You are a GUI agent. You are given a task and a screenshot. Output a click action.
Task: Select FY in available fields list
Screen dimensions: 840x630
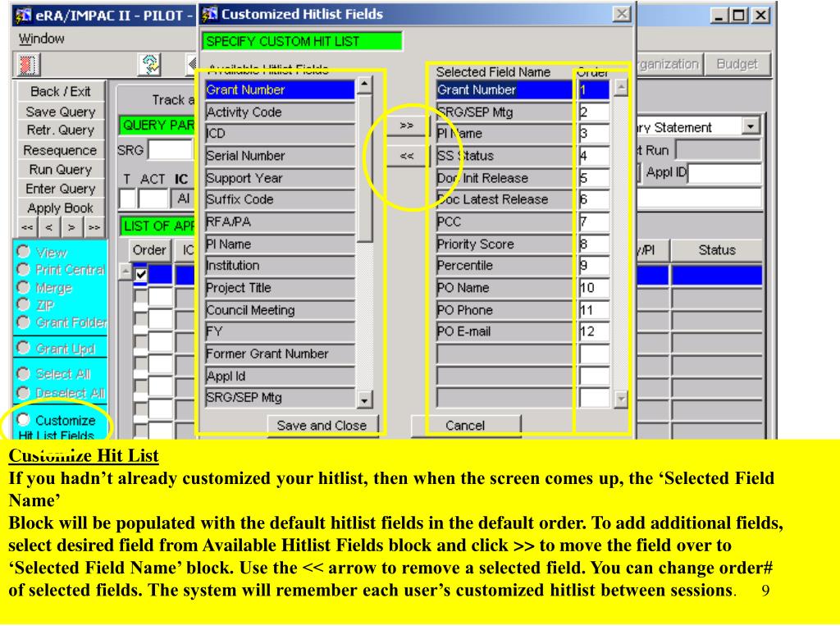[280, 331]
